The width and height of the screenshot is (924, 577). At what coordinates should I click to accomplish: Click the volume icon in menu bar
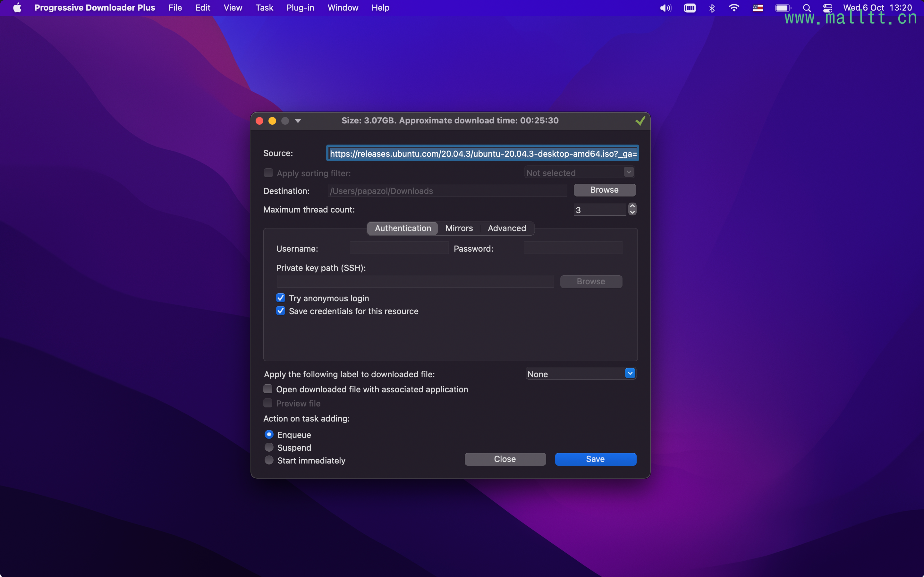coord(665,8)
